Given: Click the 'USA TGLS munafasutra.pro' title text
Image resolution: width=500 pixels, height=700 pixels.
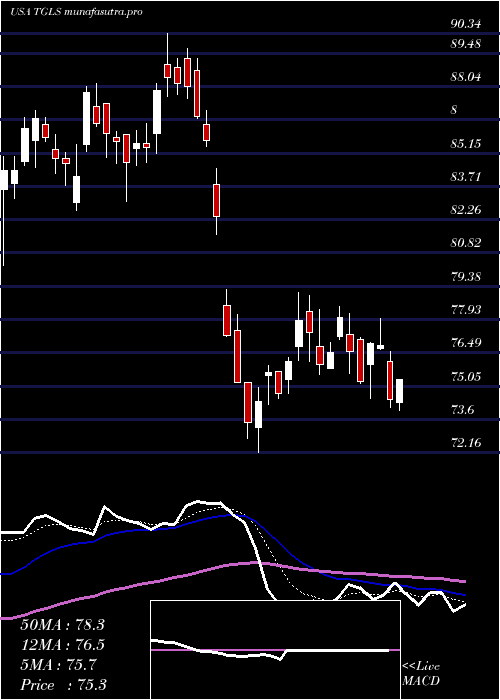Looking at the screenshot, I should point(76,12).
